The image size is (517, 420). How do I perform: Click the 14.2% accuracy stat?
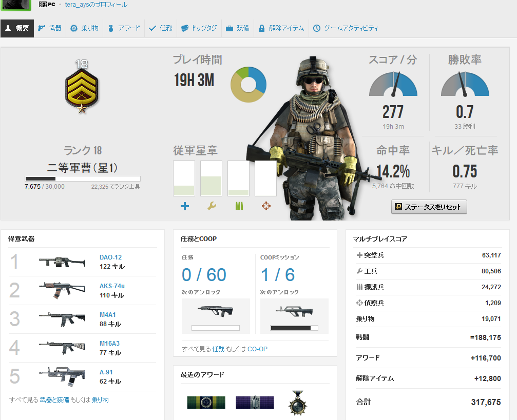click(393, 171)
